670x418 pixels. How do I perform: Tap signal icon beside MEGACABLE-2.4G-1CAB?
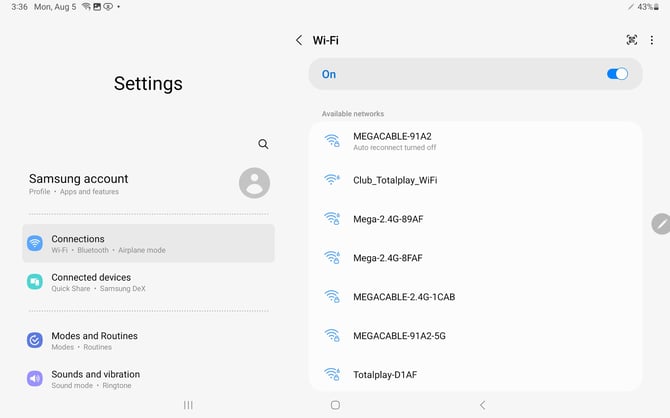tap(332, 296)
